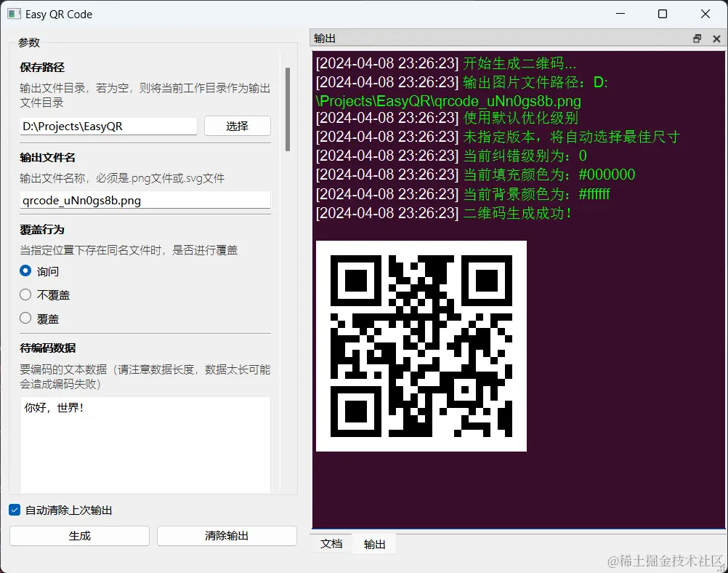This screenshot has width=728, height=573.
Task: Click the 覆盖行为 heading
Action: [42, 230]
